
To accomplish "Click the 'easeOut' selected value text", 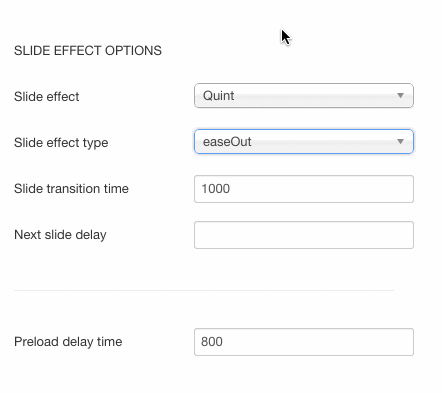I will [227, 142].
